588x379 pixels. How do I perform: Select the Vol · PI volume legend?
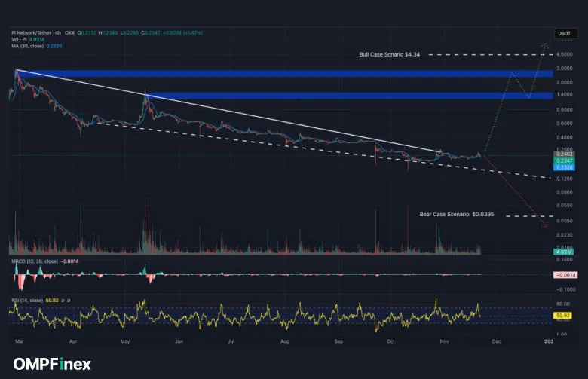pyautogui.click(x=17, y=39)
